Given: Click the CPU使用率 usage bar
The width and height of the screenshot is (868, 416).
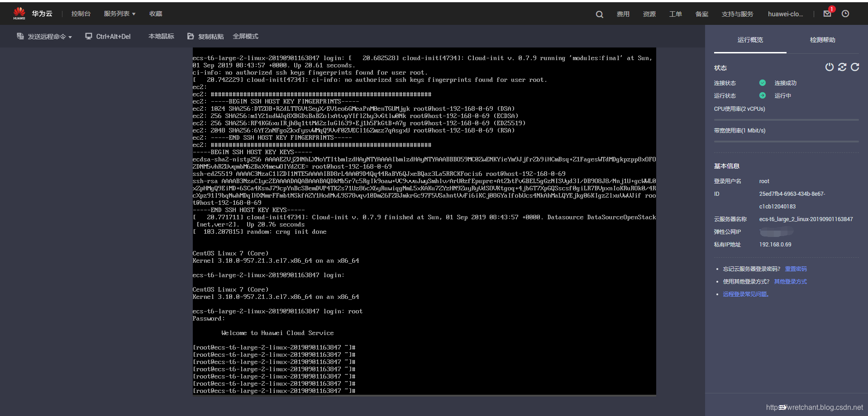Looking at the screenshot, I should 786,120.
